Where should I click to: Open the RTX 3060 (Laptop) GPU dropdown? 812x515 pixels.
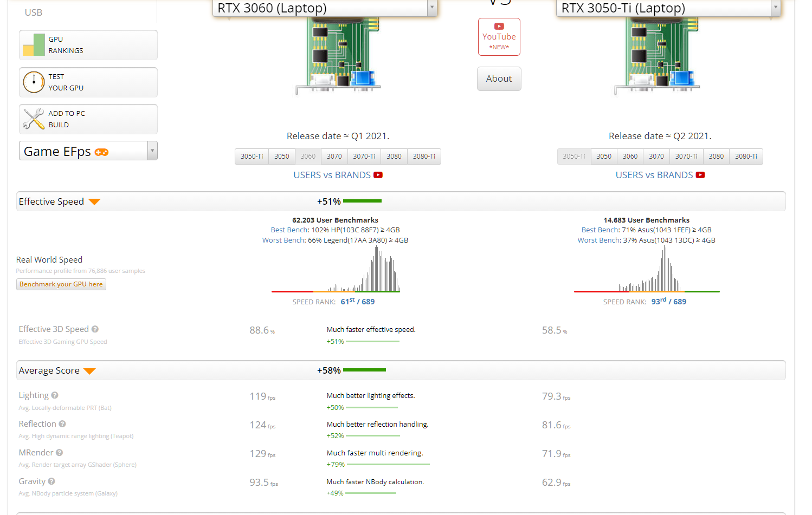[325, 8]
